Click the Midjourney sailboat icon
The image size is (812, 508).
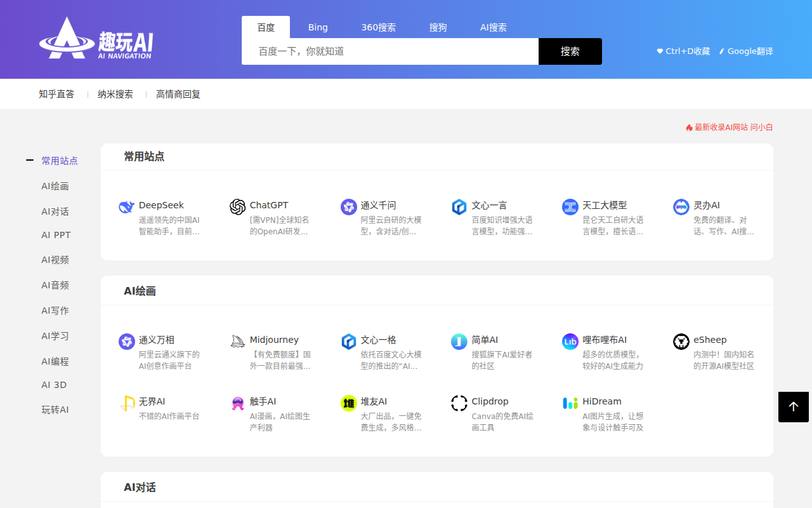tap(238, 342)
